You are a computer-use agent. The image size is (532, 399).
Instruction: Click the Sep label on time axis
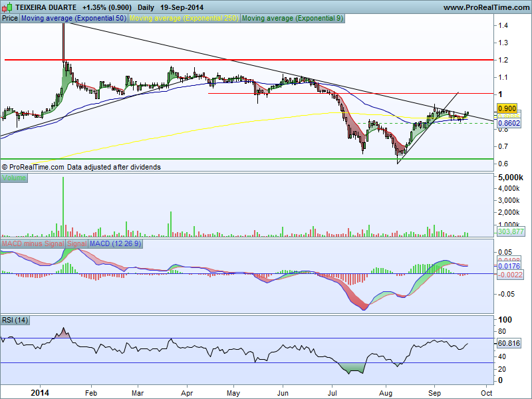(434, 393)
